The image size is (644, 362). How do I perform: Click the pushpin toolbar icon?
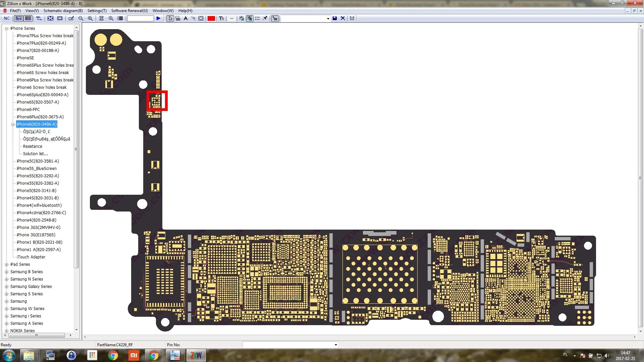point(265,18)
